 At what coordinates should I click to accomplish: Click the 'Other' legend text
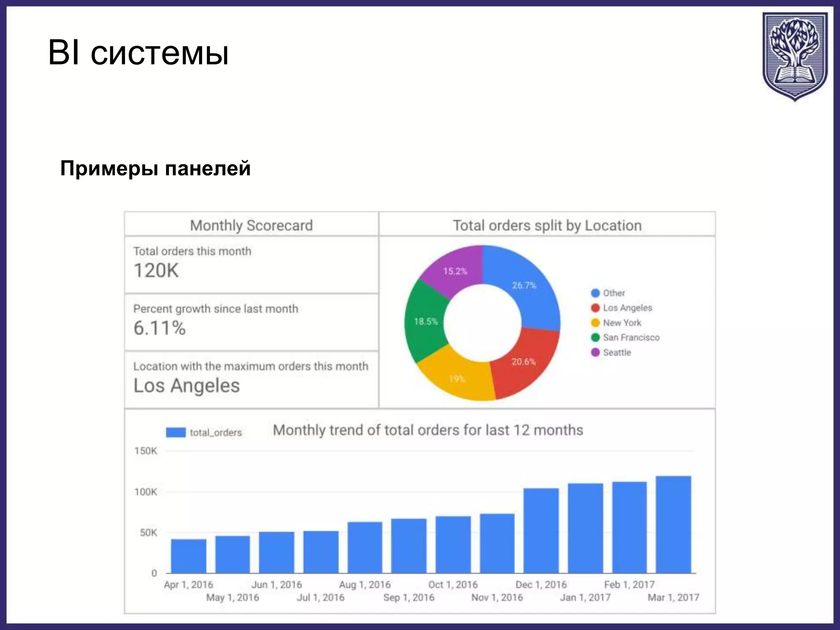pyautogui.click(x=614, y=293)
